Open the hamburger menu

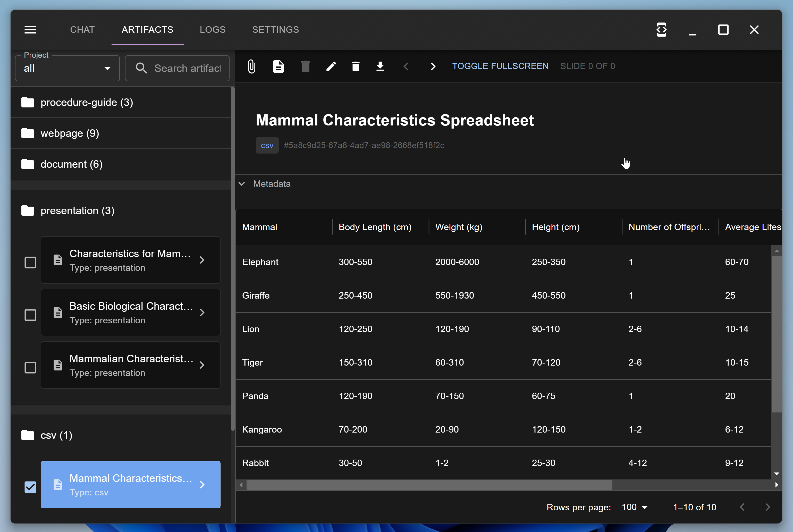[x=30, y=30]
